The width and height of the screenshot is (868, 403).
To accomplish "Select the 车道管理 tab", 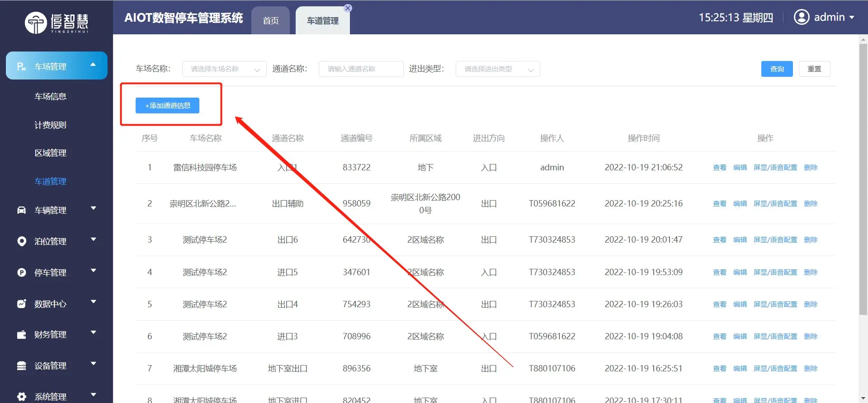I will [x=323, y=20].
